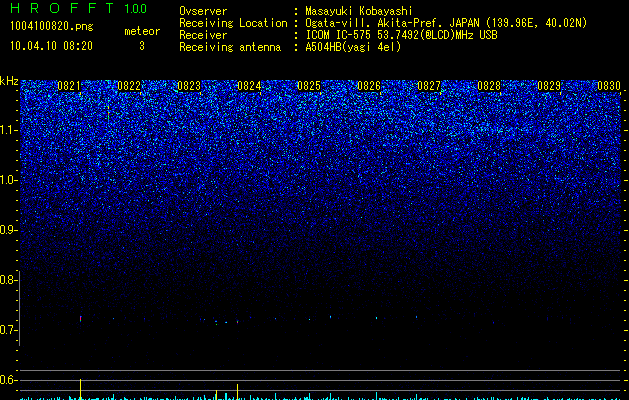Click the 0825 time marker
This screenshot has height=400, width=629.
(309, 86)
